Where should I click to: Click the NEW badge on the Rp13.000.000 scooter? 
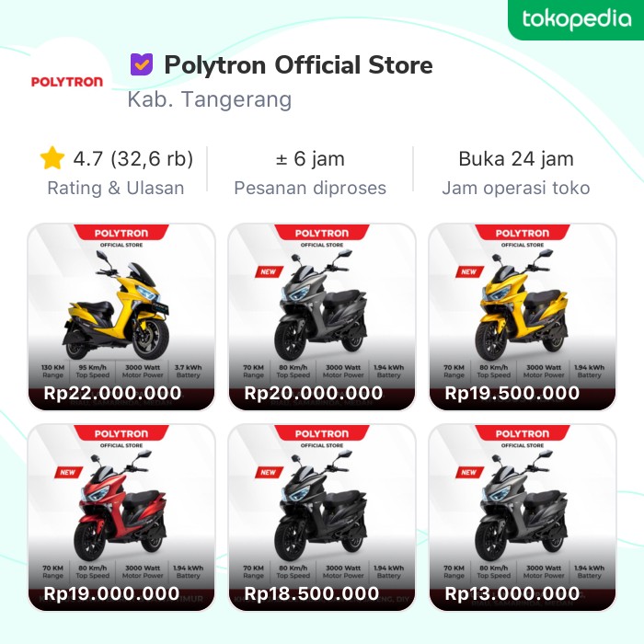pyautogui.click(x=469, y=472)
